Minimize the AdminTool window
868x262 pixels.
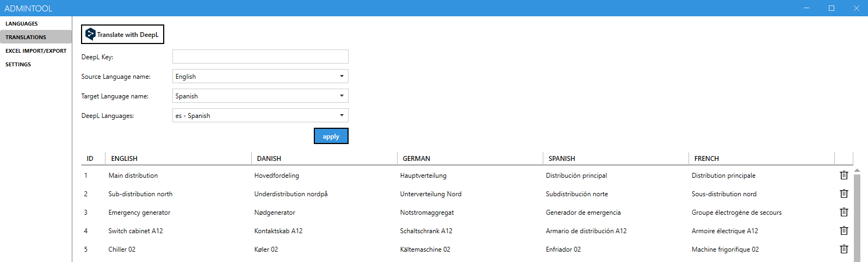806,8
